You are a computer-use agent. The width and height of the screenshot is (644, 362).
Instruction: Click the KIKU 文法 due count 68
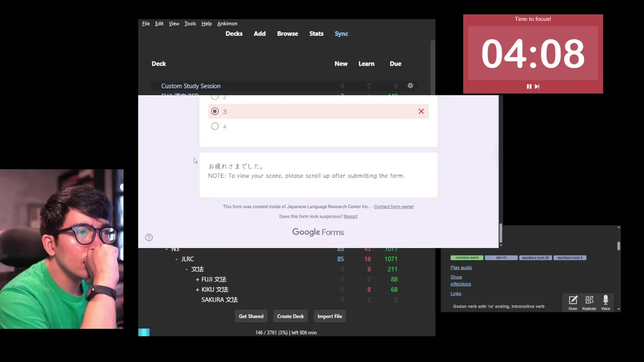394,290
